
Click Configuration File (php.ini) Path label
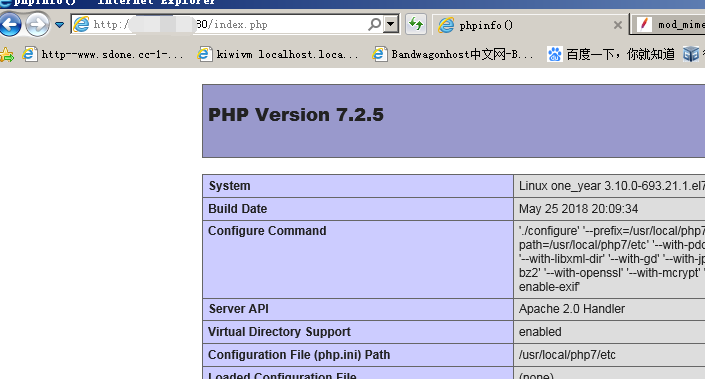coord(299,355)
